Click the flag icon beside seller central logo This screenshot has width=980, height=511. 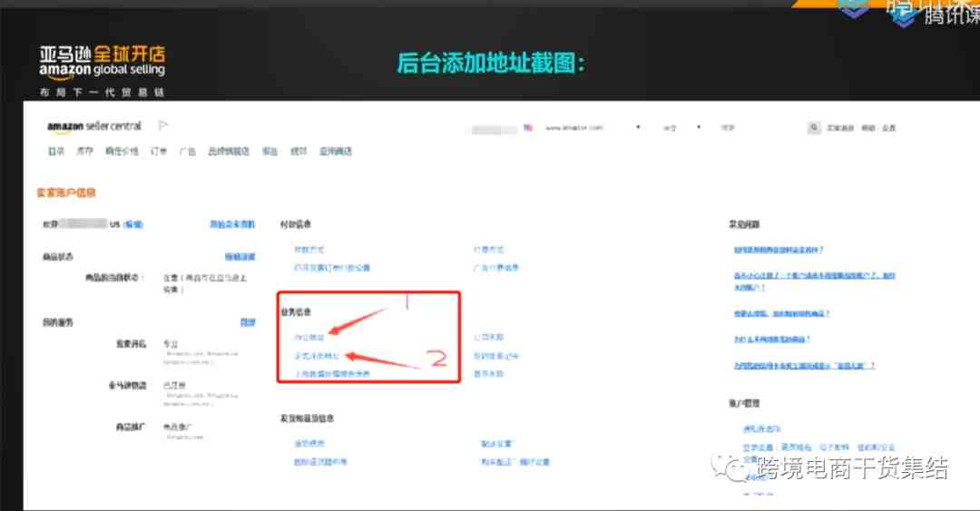tap(163, 126)
